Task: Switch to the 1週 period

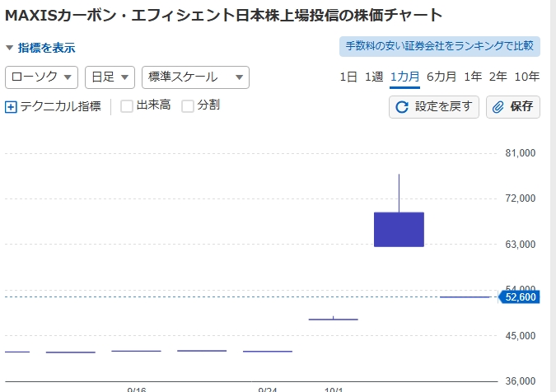Action: [374, 77]
